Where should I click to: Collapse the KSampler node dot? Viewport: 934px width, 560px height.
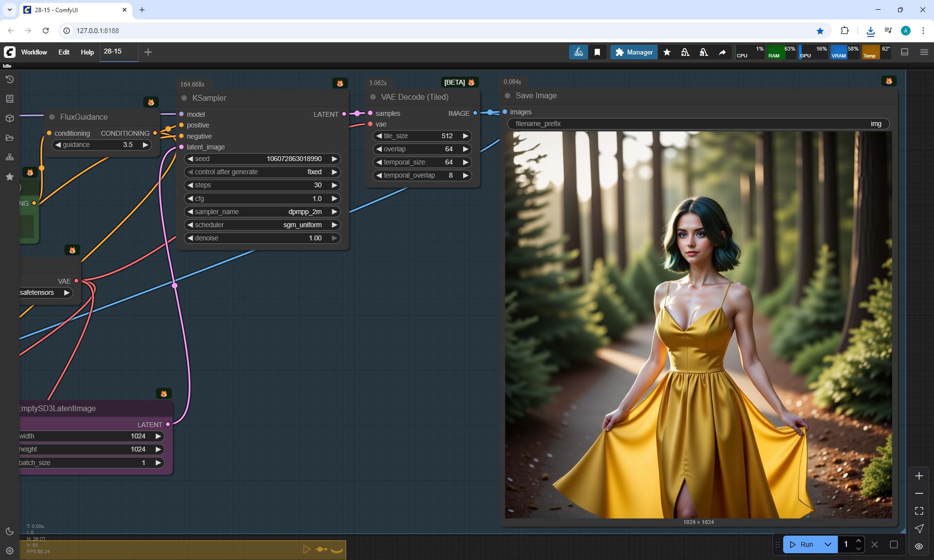coord(184,98)
